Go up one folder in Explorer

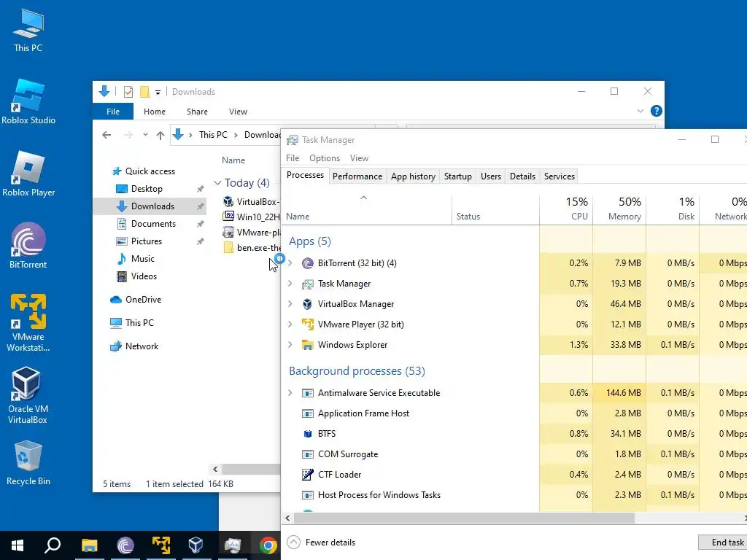tap(160, 135)
